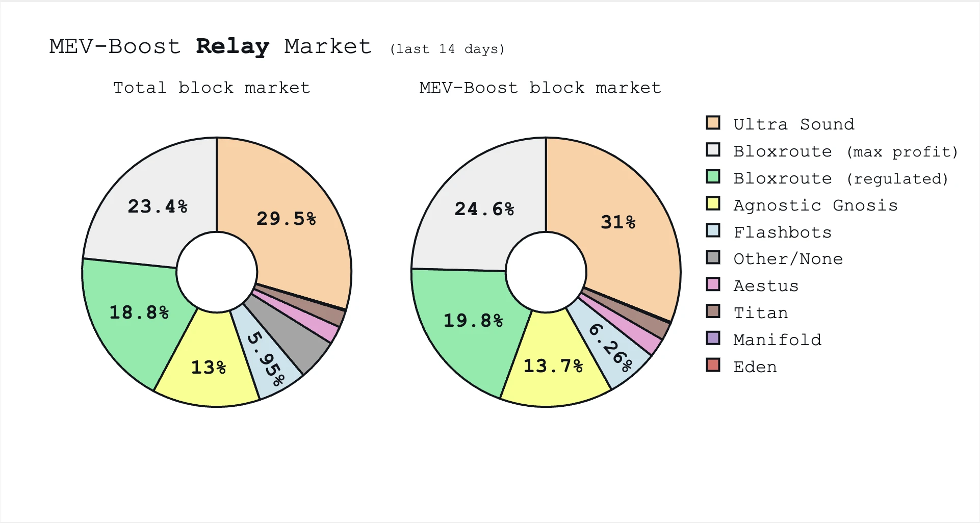The image size is (980, 523).
Task: Click the gray Other/None legend swatch
Action: 713,257
